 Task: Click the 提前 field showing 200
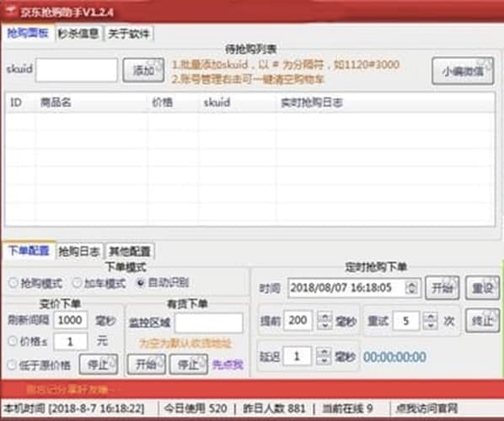coord(298,320)
